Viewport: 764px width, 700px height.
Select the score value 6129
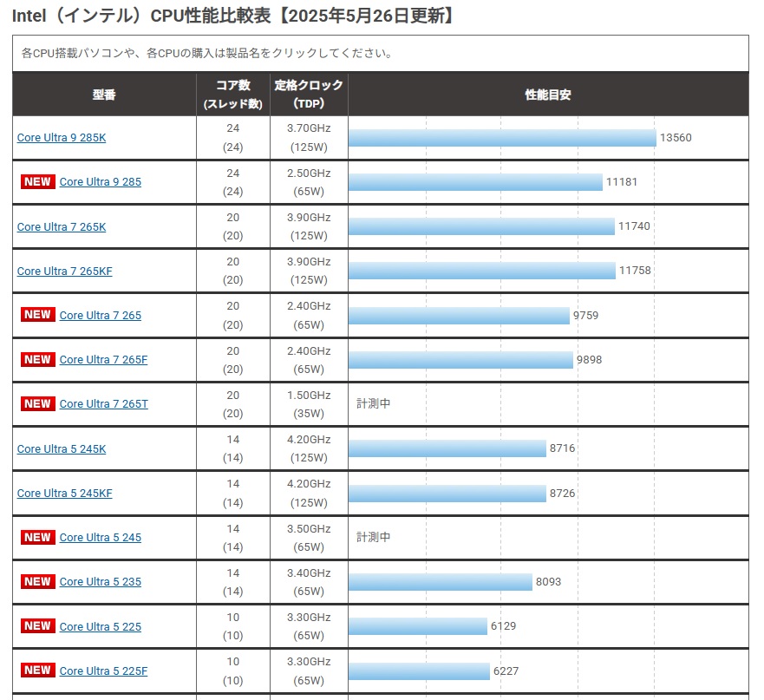tap(503, 626)
